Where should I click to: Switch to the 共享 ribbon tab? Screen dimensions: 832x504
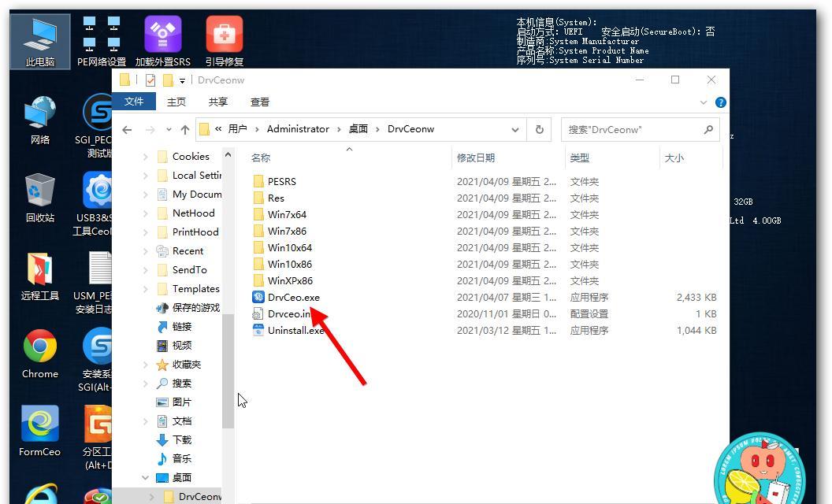point(218,102)
